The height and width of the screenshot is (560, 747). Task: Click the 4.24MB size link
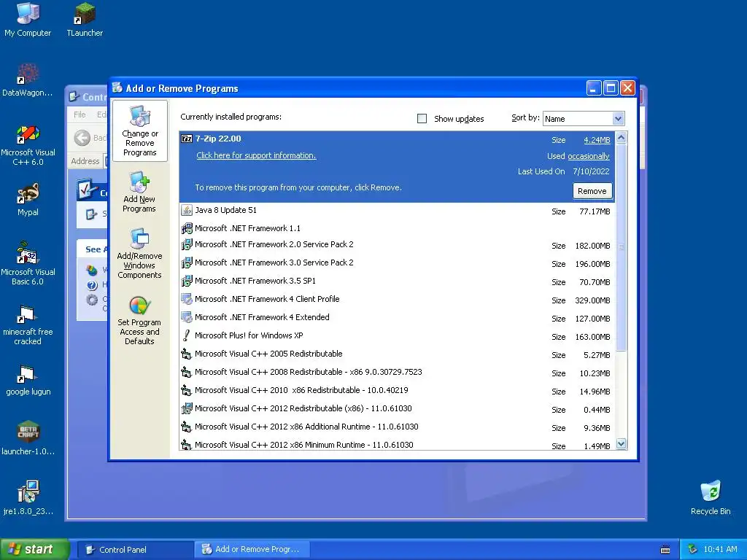597,140
